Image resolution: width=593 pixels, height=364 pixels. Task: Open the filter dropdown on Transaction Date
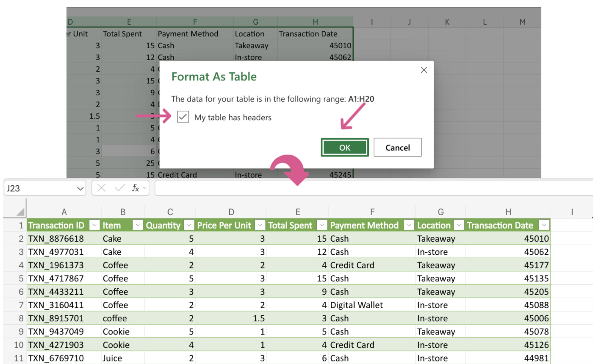(544, 225)
